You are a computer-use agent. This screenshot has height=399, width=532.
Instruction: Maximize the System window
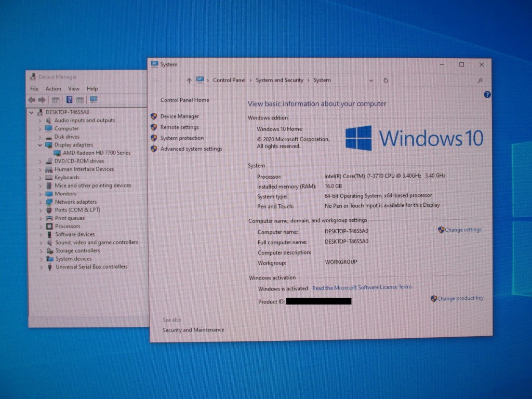pyautogui.click(x=461, y=64)
